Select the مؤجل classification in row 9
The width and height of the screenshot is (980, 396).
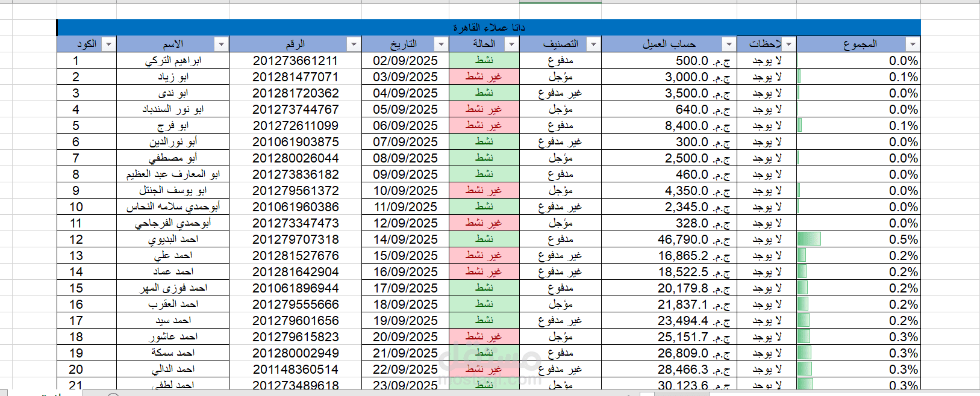pyautogui.click(x=560, y=191)
